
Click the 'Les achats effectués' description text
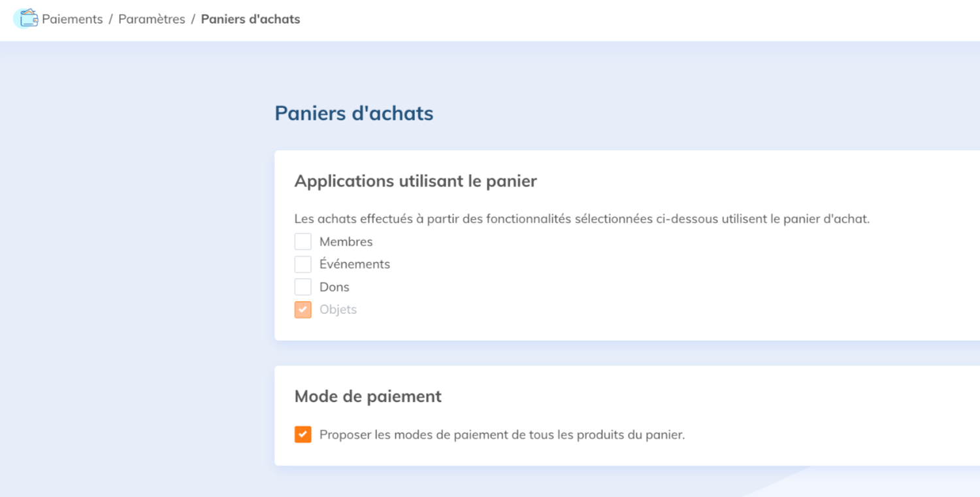581,219
